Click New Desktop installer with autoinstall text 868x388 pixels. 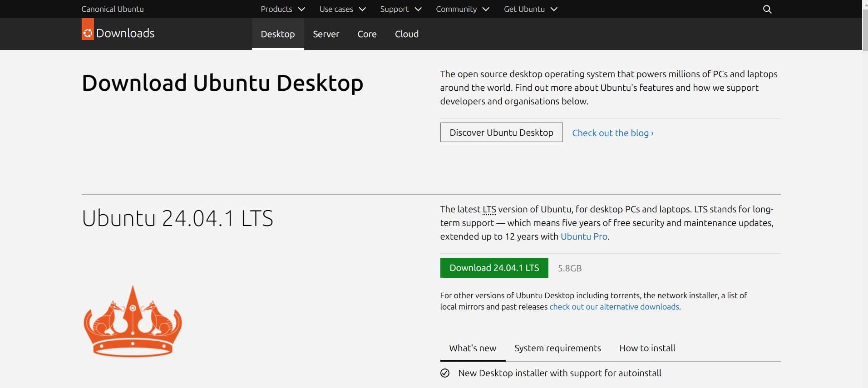pyautogui.click(x=560, y=373)
